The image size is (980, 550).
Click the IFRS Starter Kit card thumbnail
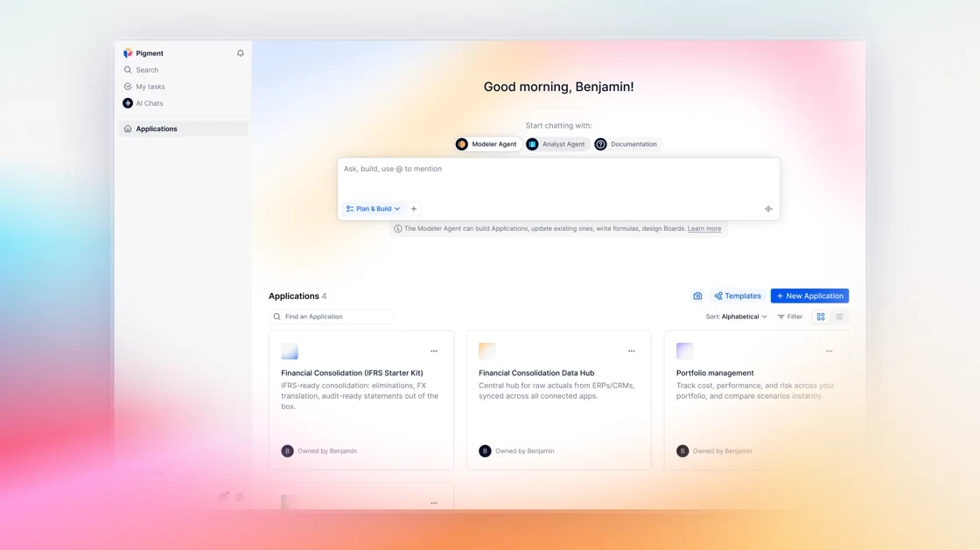pos(290,351)
